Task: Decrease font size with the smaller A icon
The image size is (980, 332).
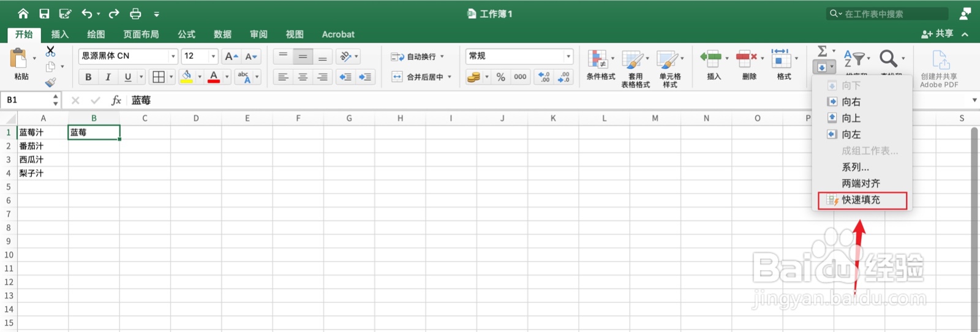Action: click(251, 56)
